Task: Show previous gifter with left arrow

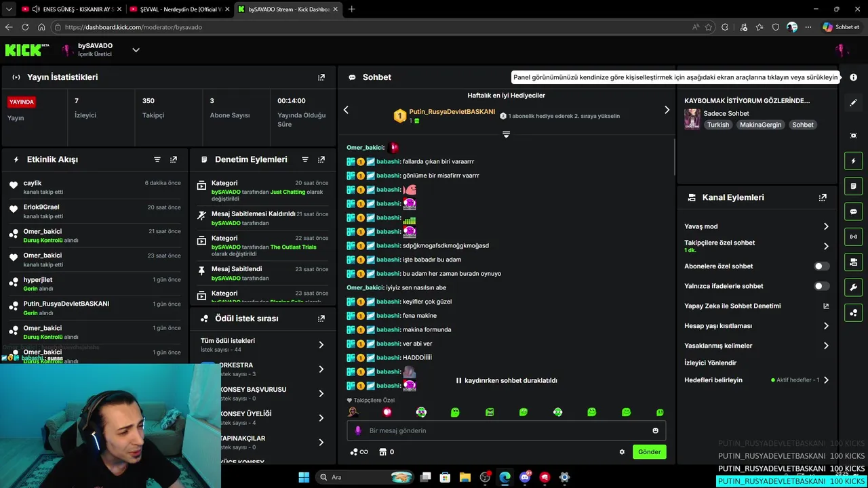Action: click(346, 110)
